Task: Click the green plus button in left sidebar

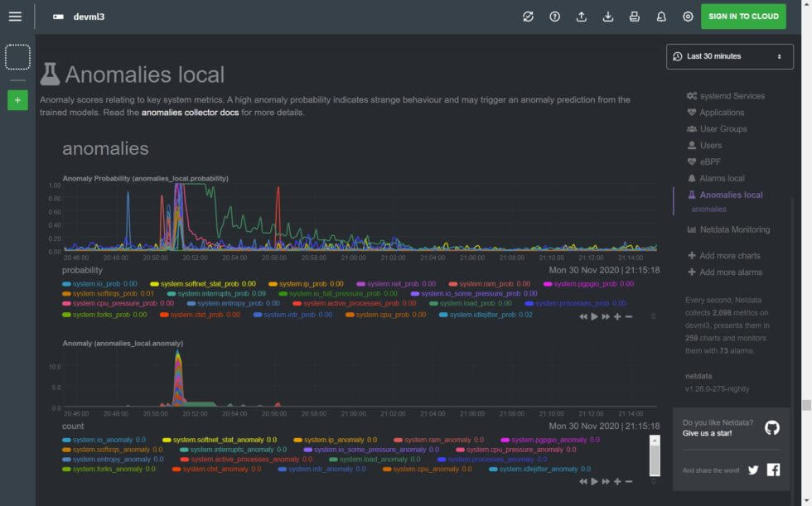Action: 17,100
